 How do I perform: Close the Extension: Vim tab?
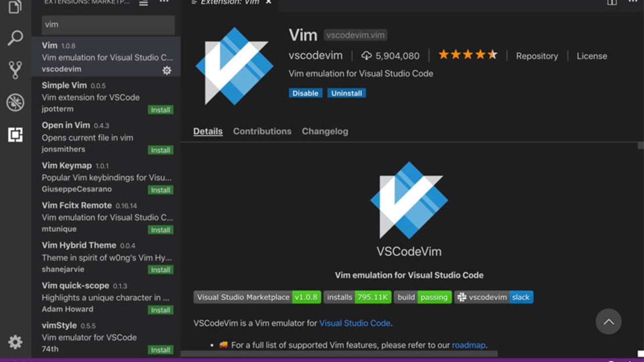tap(269, 3)
